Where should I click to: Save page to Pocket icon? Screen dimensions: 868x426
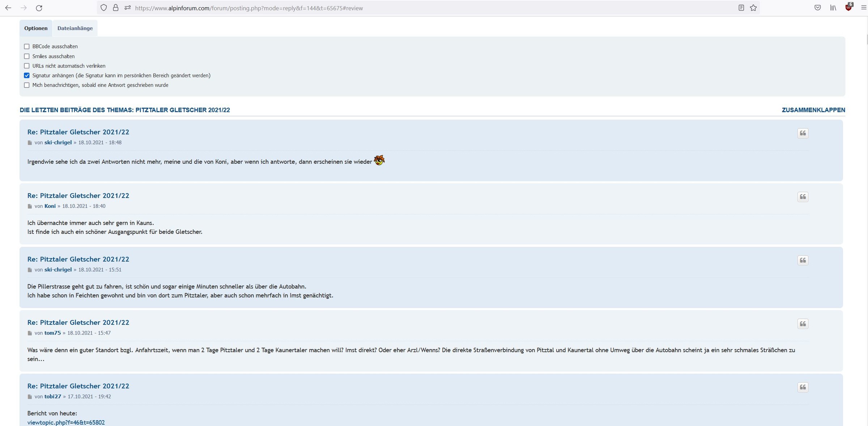(x=817, y=8)
